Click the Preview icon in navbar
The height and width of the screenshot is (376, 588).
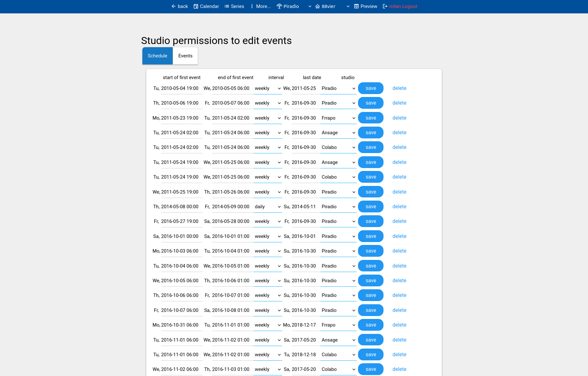pos(356,6)
